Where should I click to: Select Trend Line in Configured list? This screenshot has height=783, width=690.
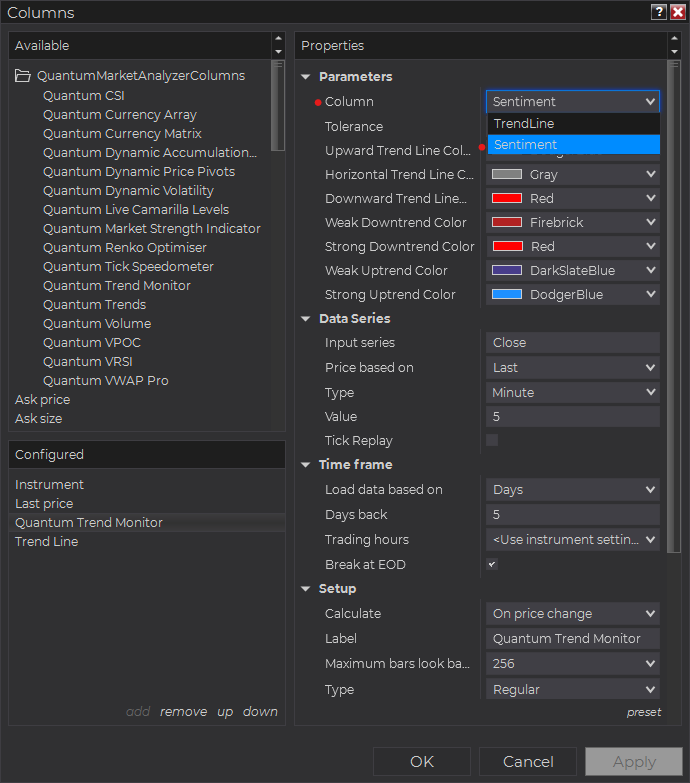(x=46, y=541)
